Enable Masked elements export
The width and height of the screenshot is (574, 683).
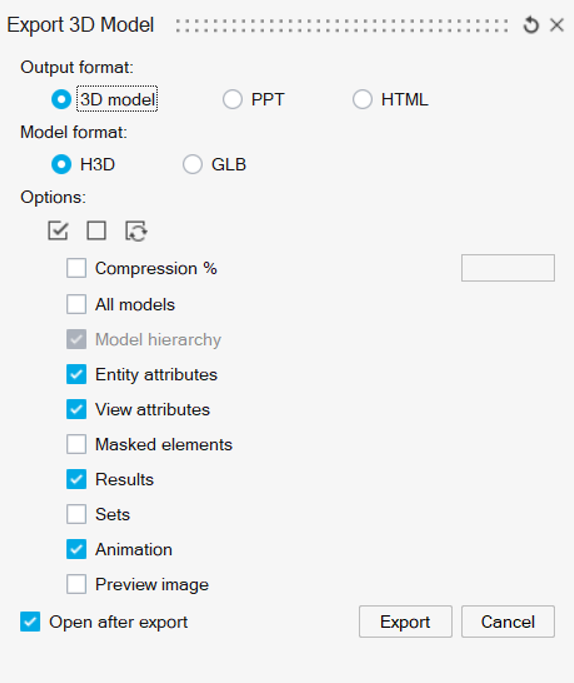click(x=76, y=444)
